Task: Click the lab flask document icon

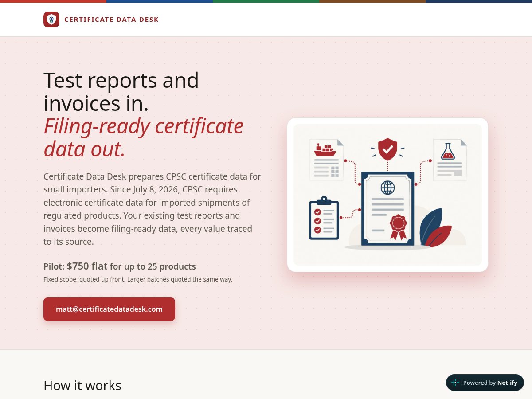Action: pos(450,160)
